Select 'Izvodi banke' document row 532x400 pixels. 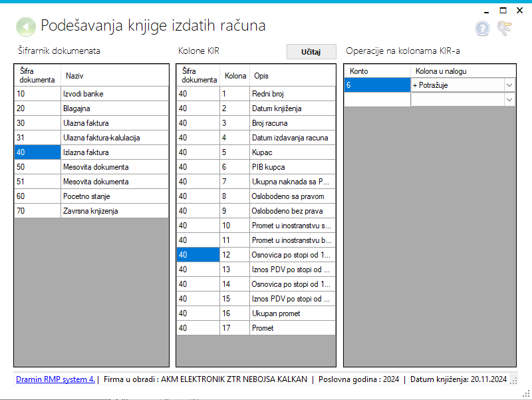click(114, 94)
